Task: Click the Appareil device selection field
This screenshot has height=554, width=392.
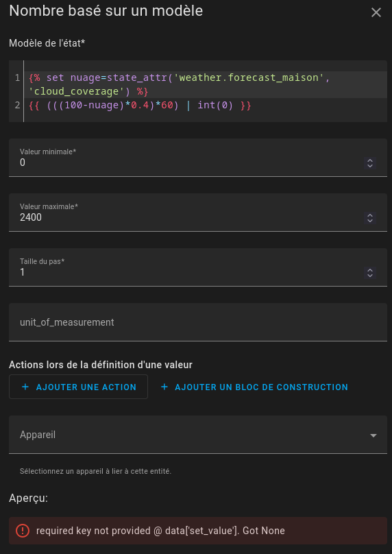Action: pyautogui.click(x=198, y=435)
